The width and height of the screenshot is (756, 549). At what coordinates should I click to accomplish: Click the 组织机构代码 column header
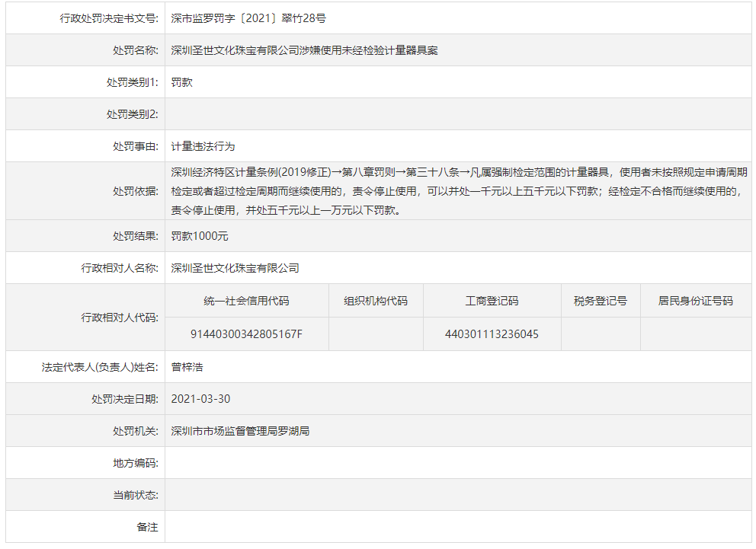376,301
